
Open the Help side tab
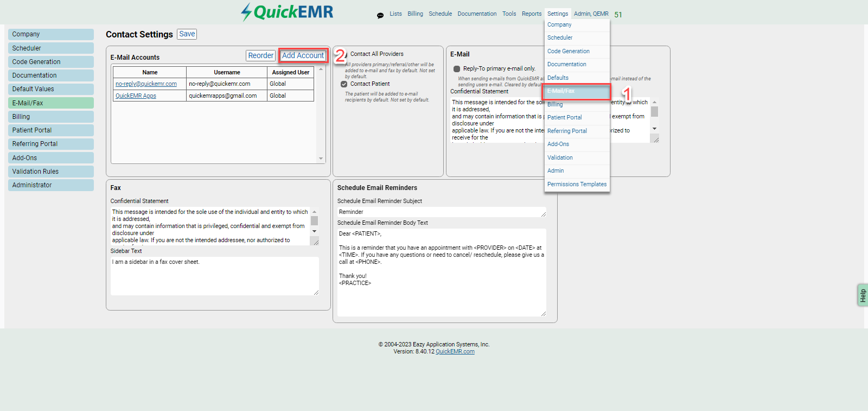tap(863, 295)
